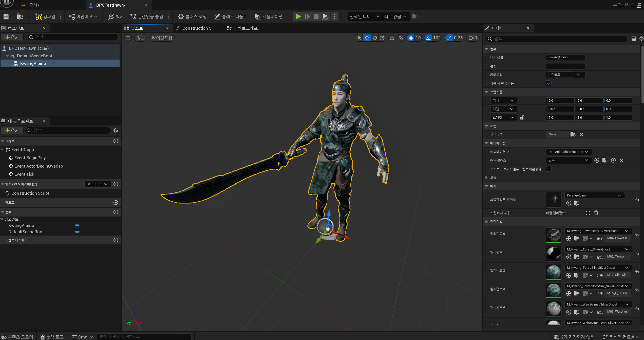The width and height of the screenshot is (644, 340).
Task: Clear the parent socket with X icon
Action: [581, 135]
